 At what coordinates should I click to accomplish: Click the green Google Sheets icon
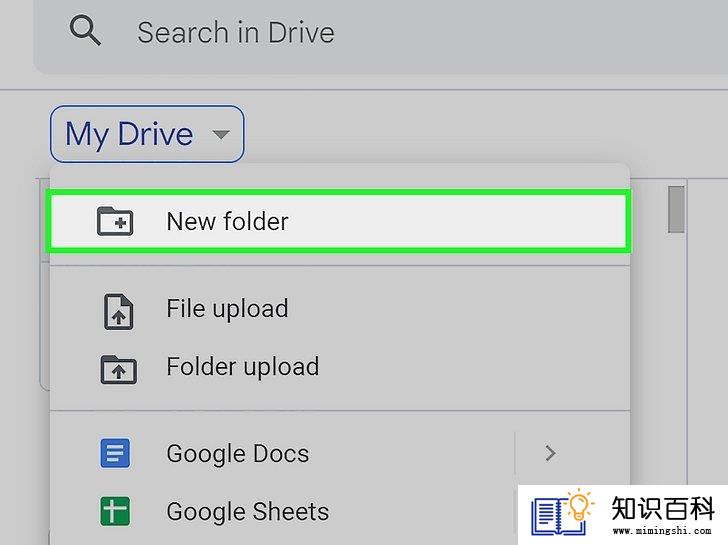click(115, 511)
